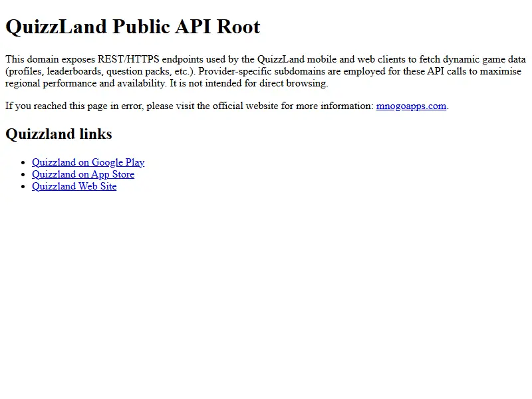Image resolution: width=532 pixels, height=399 pixels.
Task: Visit the Quizzland Web Site link
Action: pyautogui.click(x=74, y=186)
